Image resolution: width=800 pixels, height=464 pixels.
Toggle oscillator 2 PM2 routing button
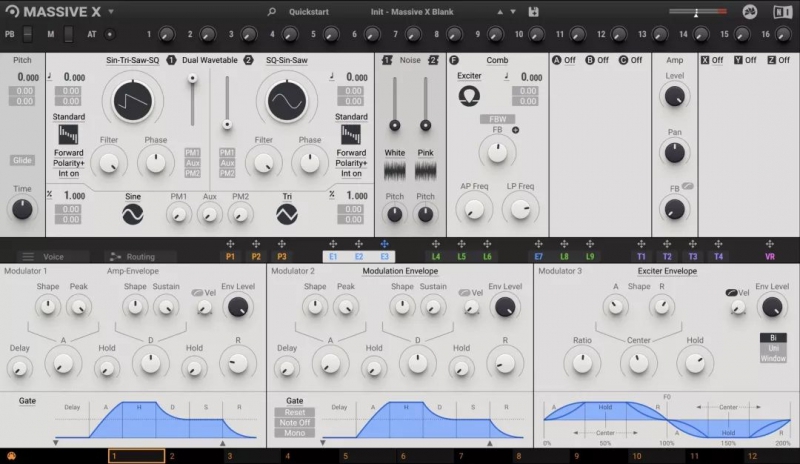coord(227,173)
